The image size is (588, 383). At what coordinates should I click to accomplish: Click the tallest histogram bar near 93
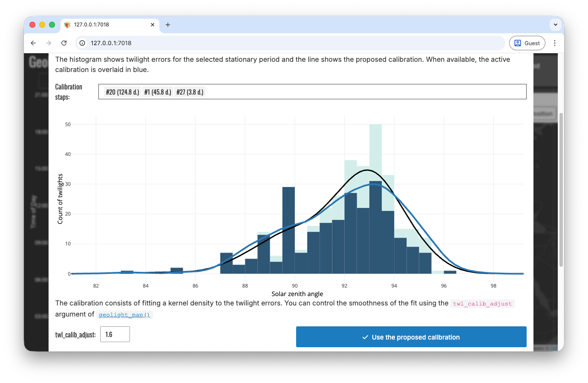click(x=375, y=153)
